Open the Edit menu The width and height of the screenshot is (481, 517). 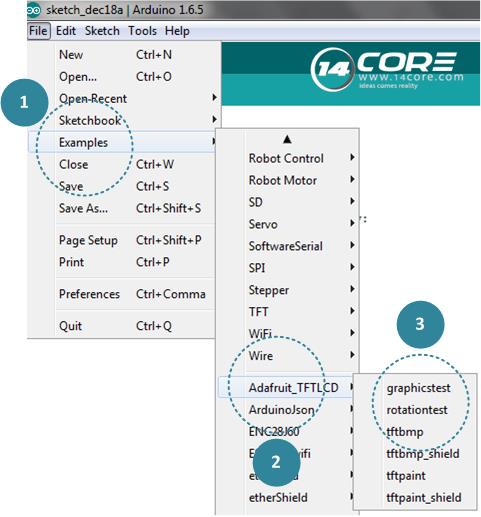pyautogui.click(x=65, y=31)
